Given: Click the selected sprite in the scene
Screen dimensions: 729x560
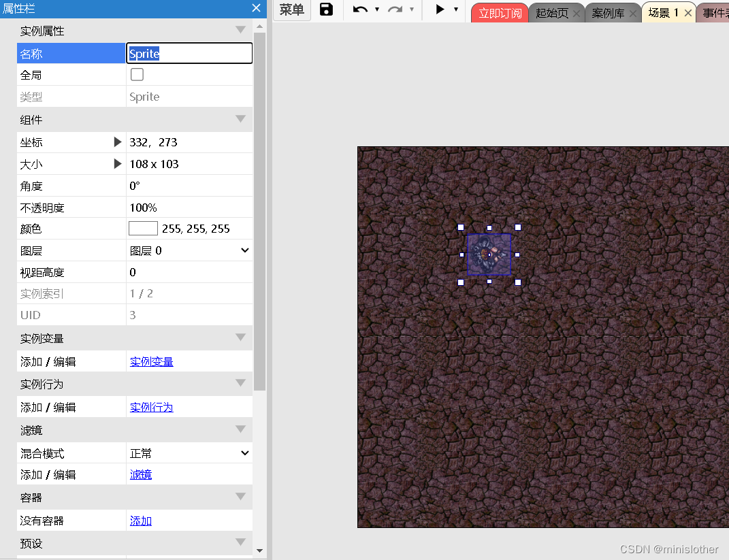Looking at the screenshot, I should (489, 254).
